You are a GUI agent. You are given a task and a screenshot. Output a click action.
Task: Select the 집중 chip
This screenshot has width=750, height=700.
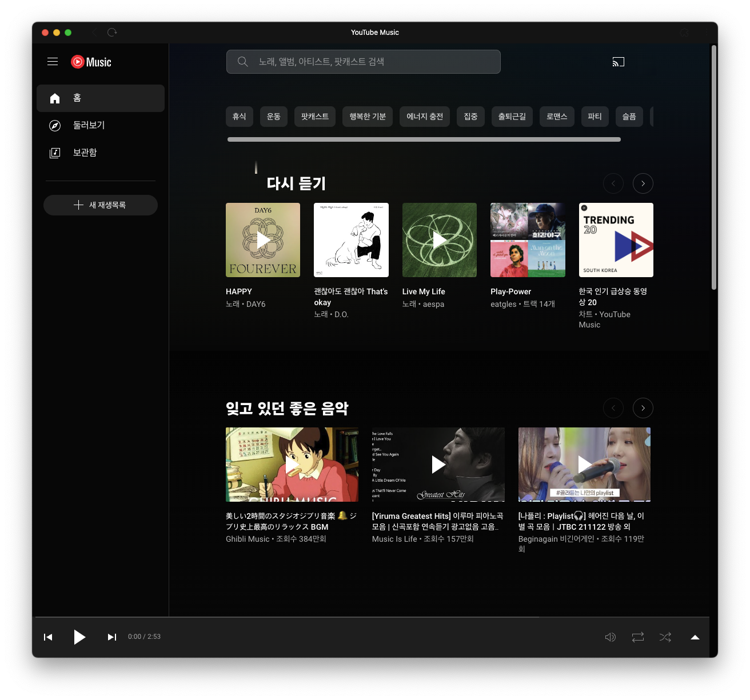click(x=470, y=117)
